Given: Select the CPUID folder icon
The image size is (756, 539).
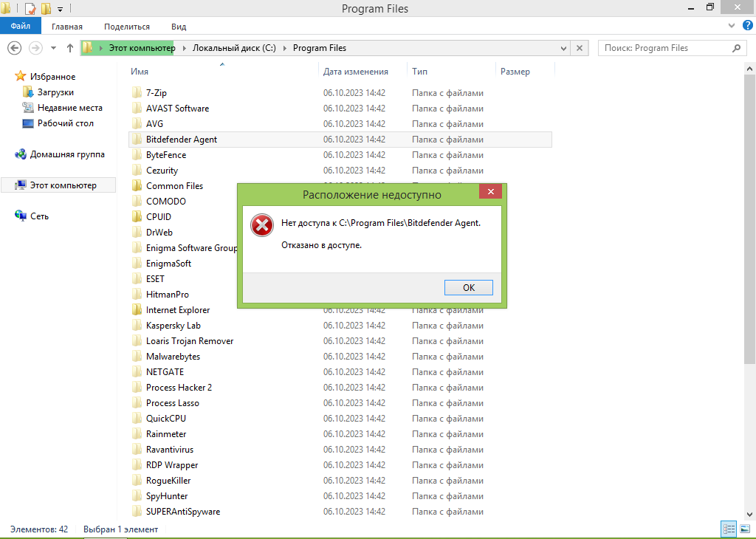Looking at the screenshot, I should tap(137, 216).
